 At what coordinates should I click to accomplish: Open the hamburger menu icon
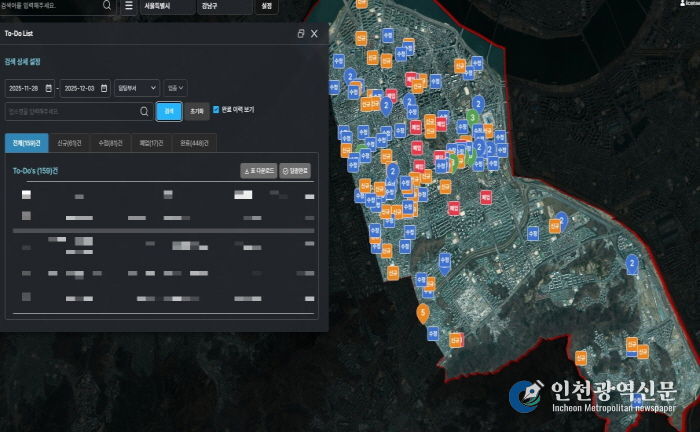point(128,6)
